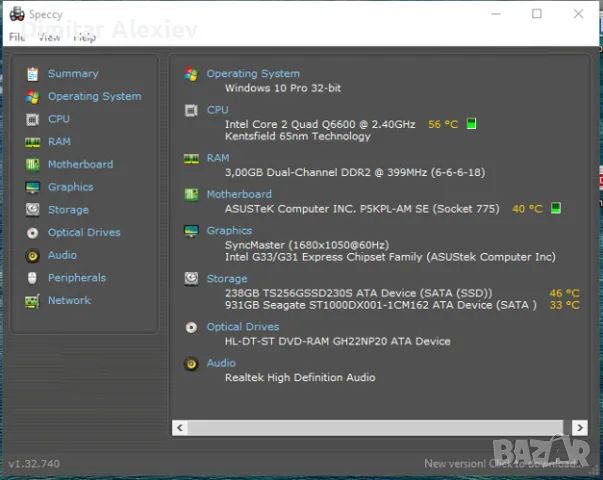Screen dimensions: 603x480
Task: Click the Network card icon in sidebar
Action: (32, 301)
